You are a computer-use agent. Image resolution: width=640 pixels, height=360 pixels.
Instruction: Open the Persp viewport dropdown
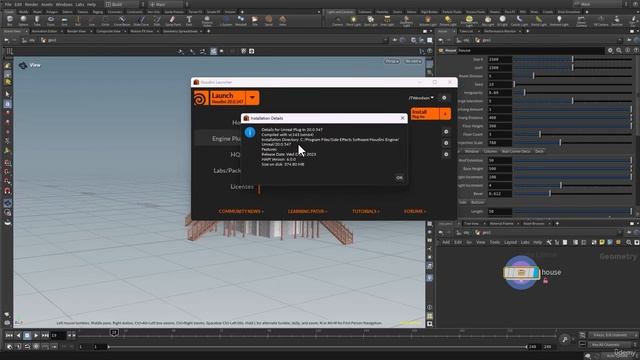[392, 61]
